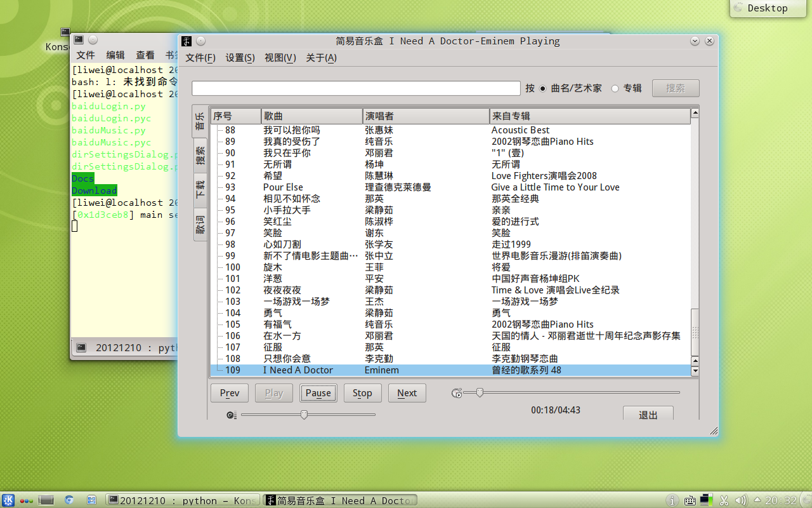Image resolution: width=812 pixels, height=508 pixels.
Task: Open the volume speaker tray icon
Action: [740, 500]
